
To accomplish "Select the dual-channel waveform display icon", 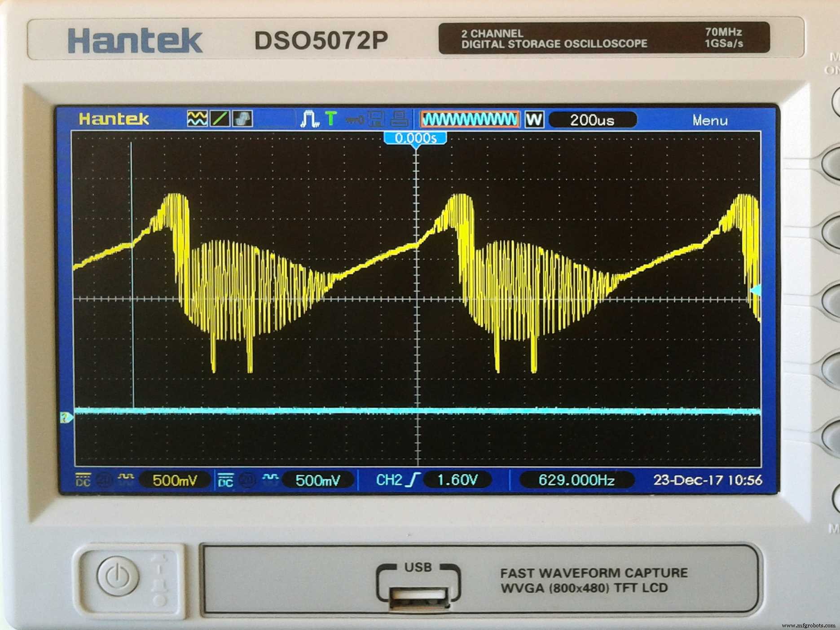I will 198,119.
